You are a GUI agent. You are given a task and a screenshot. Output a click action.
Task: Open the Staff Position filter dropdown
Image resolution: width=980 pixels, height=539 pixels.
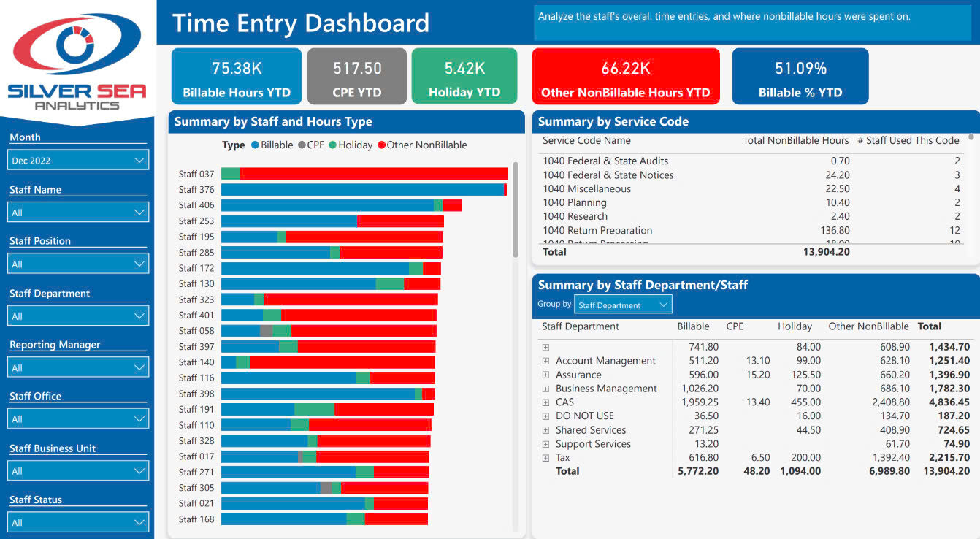click(78, 264)
